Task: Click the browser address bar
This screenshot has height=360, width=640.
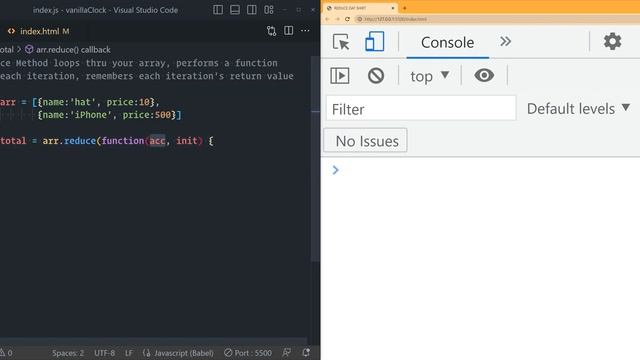Action: [x=496, y=19]
